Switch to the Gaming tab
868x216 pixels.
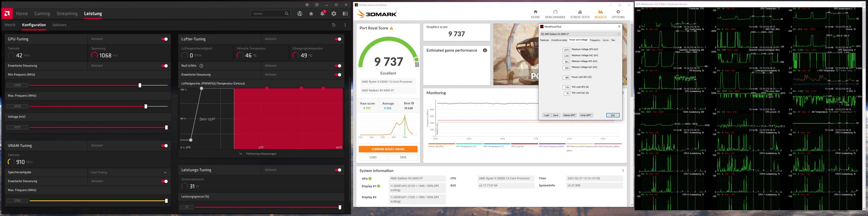coord(42,14)
